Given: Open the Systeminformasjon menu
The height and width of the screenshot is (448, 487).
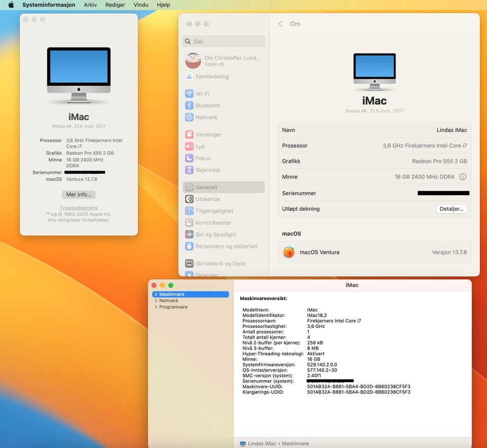Looking at the screenshot, I should (49, 5).
